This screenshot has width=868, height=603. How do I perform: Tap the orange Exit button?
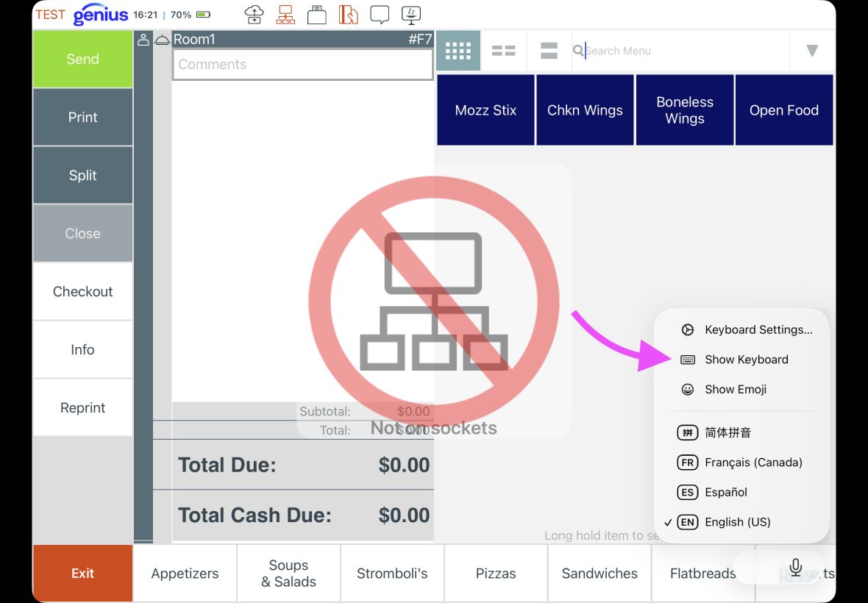pos(82,574)
